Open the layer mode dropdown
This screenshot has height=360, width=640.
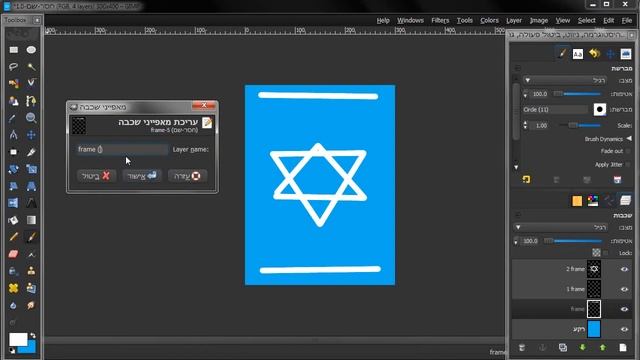coord(561,227)
